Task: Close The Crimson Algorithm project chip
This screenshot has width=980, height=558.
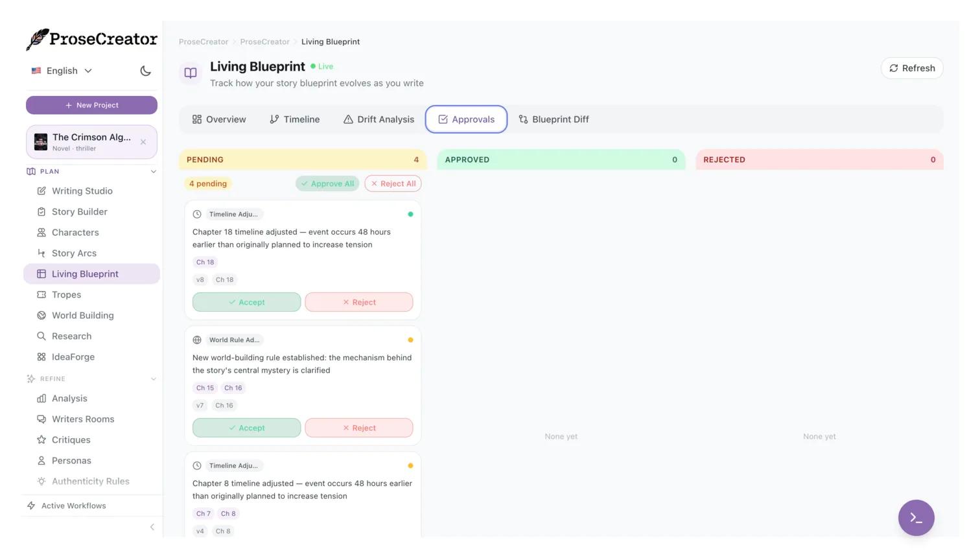Action: coord(143,142)
